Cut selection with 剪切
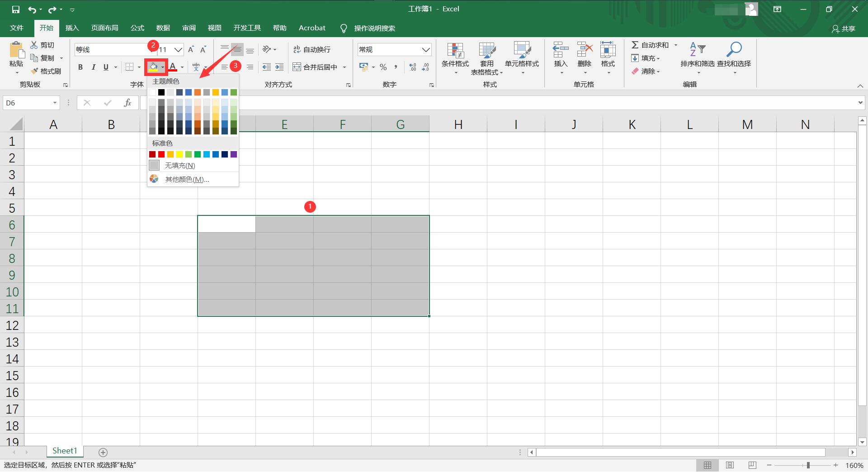The width and height of the screenshot is (868, 472). (x=42, y=45)
